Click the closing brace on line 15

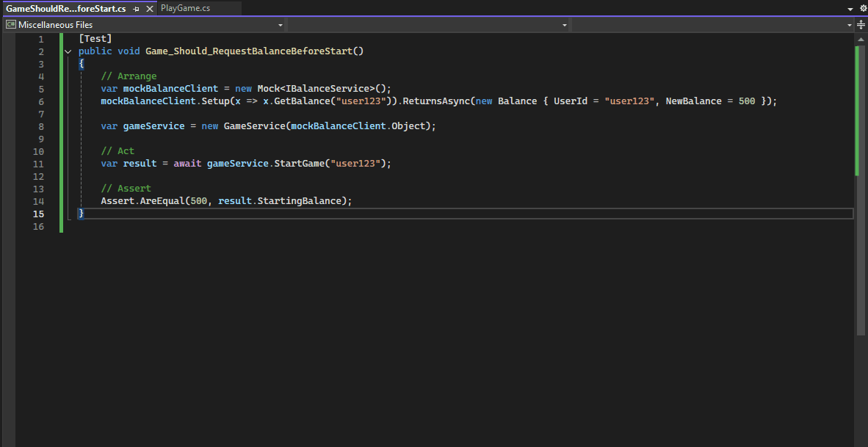pyautogui.click(x=82, y=214)
